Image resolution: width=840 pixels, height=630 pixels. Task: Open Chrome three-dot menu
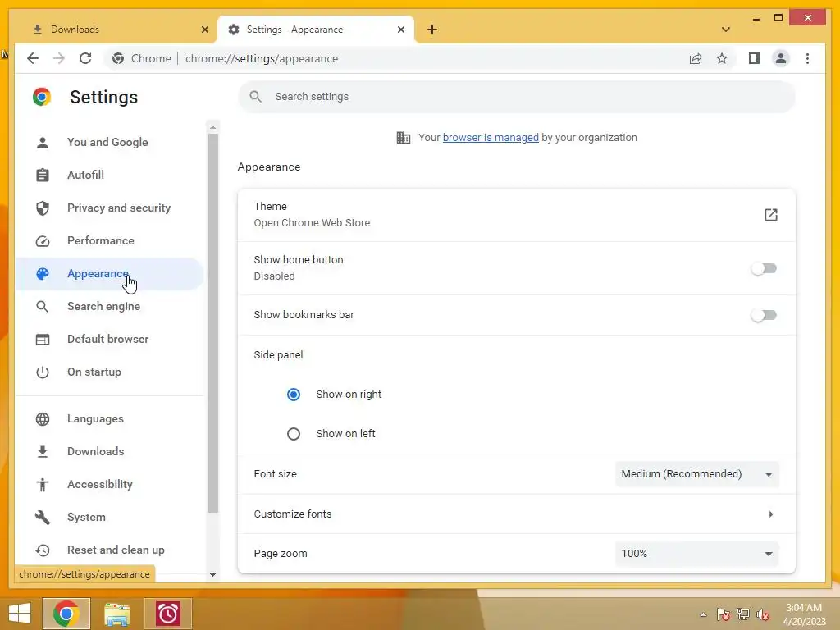pos(807,58)
